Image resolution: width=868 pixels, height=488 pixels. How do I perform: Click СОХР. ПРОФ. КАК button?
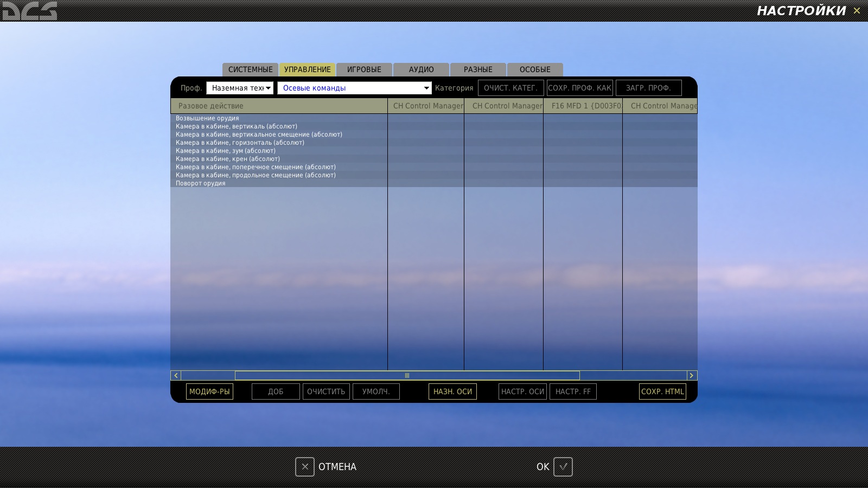[579, 88]
